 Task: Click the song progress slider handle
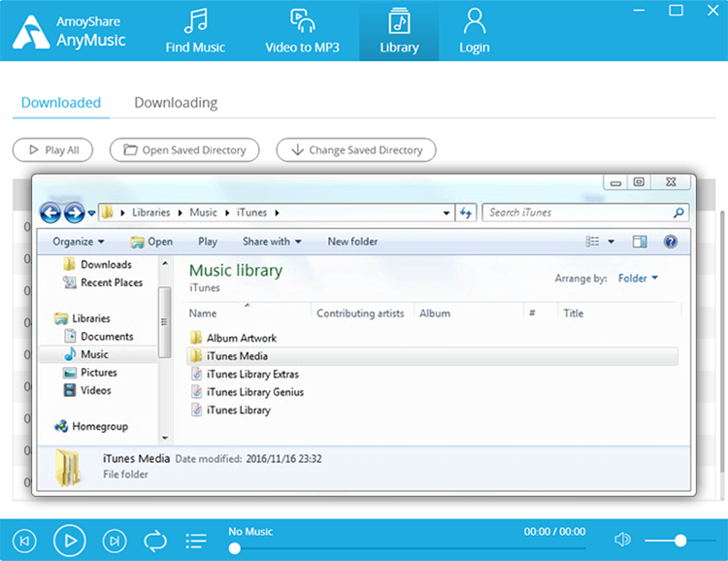tap(235, 548)
